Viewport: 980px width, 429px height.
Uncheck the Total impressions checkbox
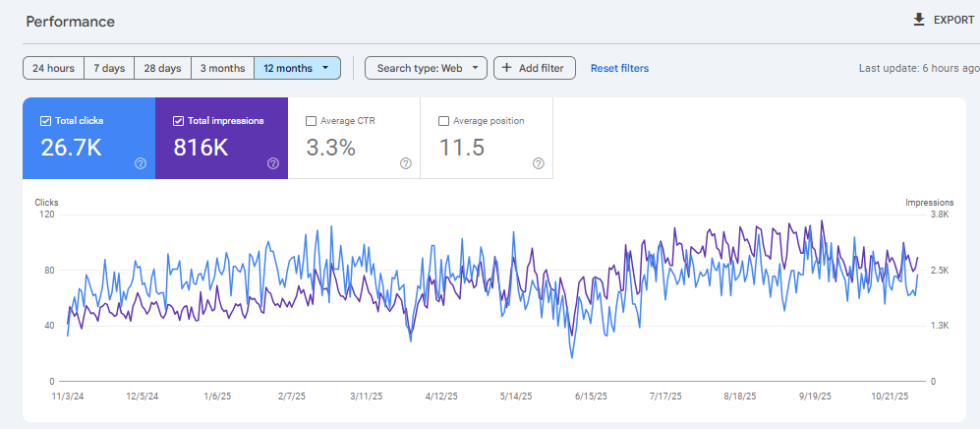pos(178,121)
